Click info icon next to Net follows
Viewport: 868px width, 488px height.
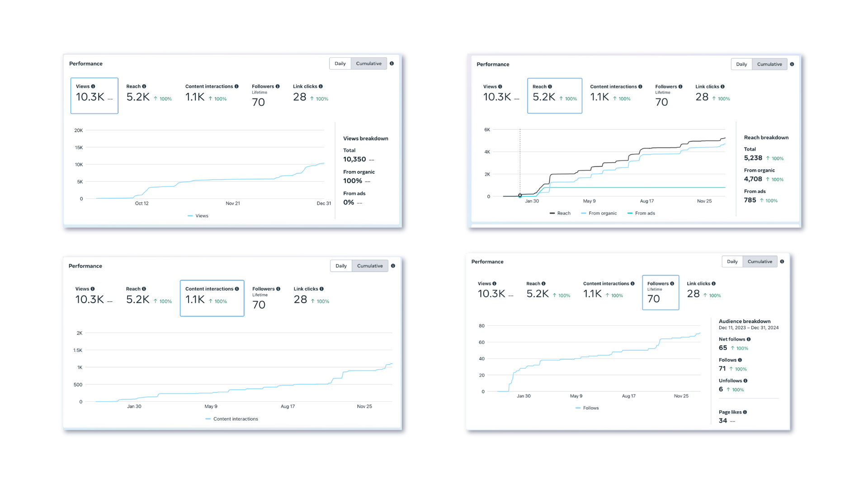(x=749, y=339)
